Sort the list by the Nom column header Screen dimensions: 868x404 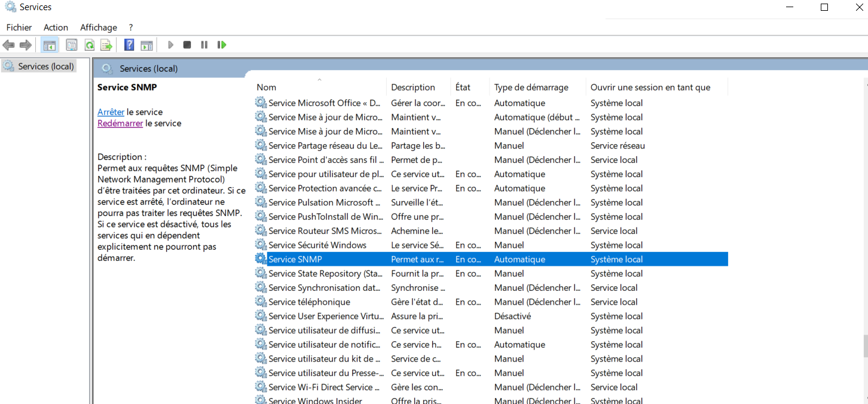pos(267,87)
